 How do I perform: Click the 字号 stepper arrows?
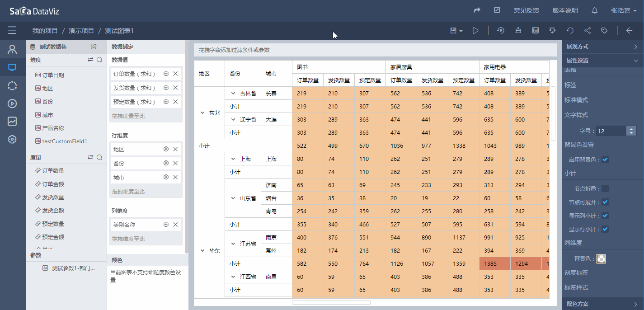631,131
